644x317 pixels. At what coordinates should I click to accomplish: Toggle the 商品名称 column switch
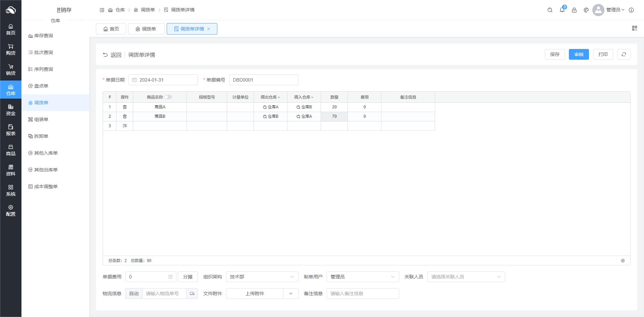(168, 97)
